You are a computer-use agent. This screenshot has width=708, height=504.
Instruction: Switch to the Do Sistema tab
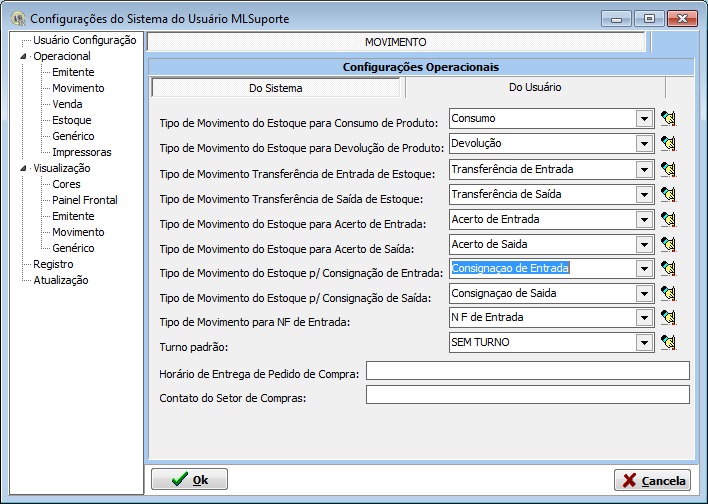[x=276, y=88]
